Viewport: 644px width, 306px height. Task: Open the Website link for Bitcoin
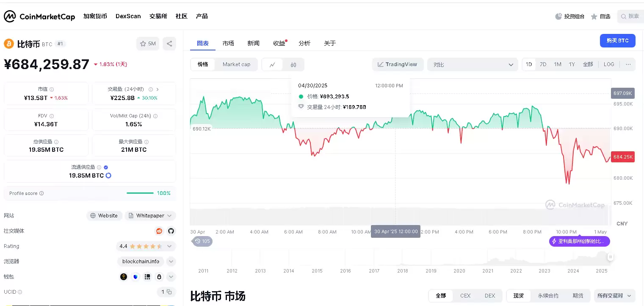[x=104, y=215]
